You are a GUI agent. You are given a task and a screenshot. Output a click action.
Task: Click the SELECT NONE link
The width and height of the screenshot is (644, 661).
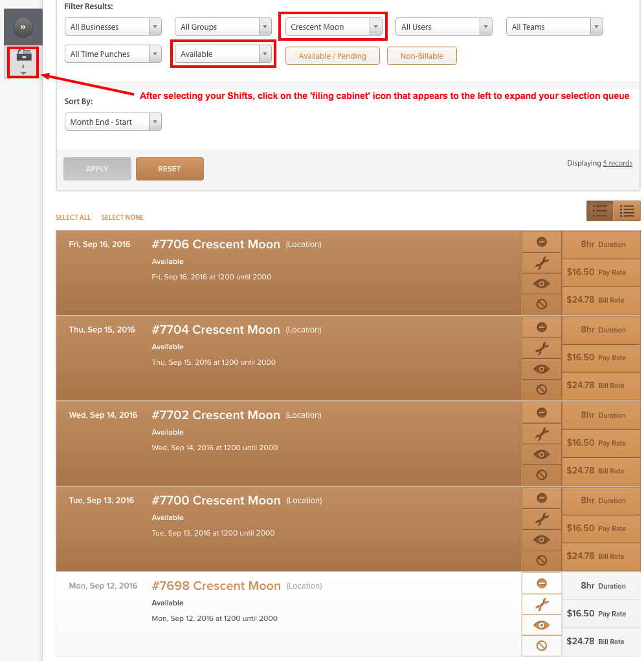coord(122,217)
